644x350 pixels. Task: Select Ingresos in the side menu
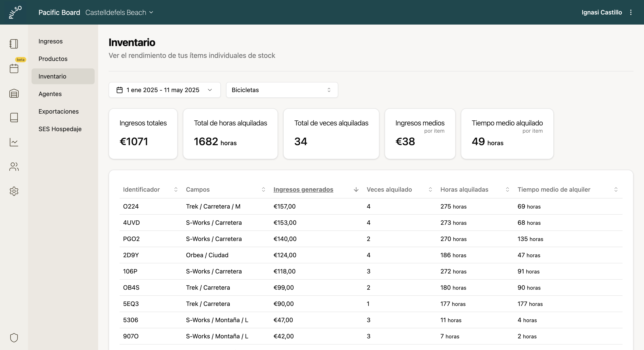[51, 41]
